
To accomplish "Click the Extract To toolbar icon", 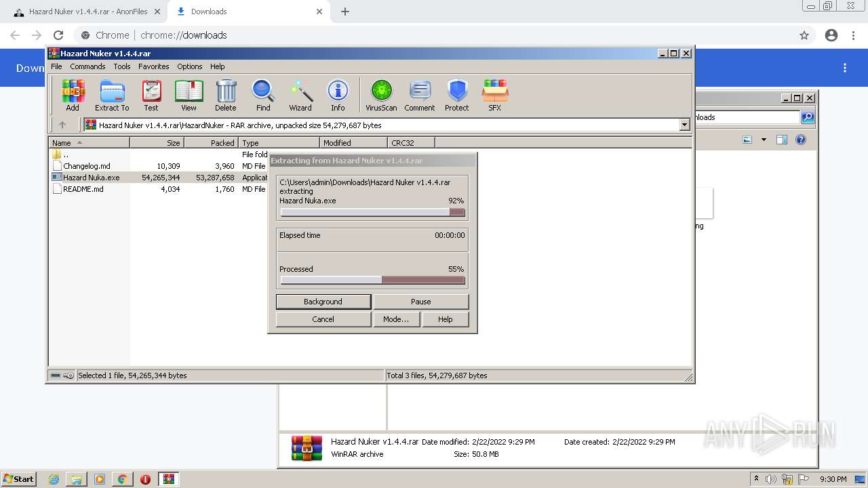I will [x=112, y=95].
